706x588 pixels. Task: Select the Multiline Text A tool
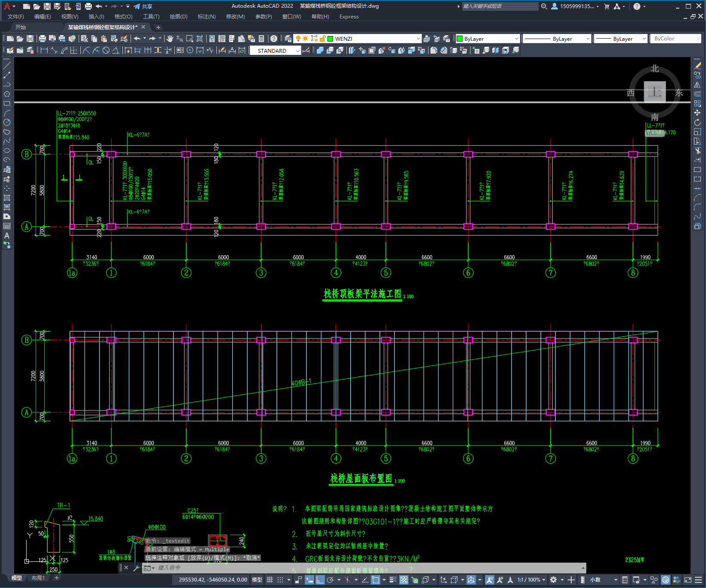coord(7,235)
